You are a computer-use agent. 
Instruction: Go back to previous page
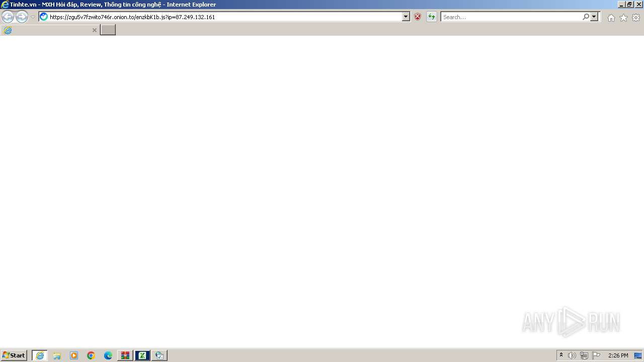pyautogui.click(x=8, y=17)
